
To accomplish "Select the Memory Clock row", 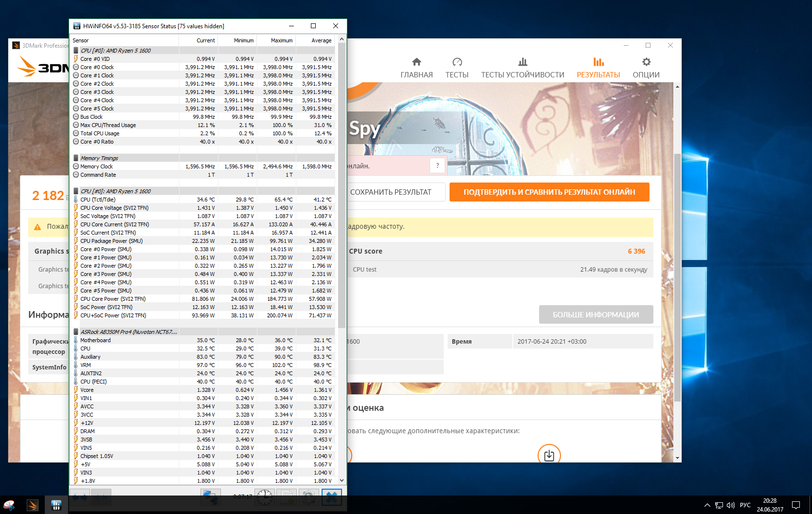I will (203, 166).
